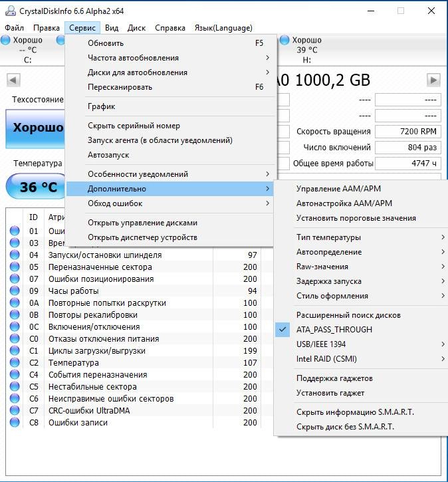This screenshot has width=448, height=482.
Task: Click the next disk arrow button
Action: point(433,80)
